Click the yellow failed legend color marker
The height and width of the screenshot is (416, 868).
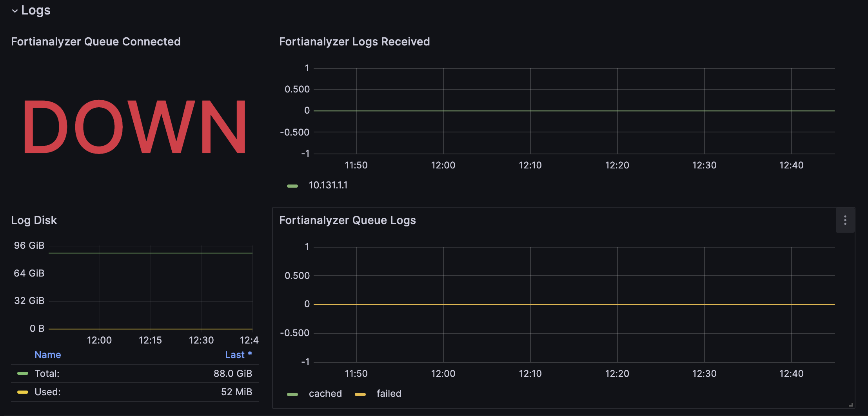coord(360,394)
